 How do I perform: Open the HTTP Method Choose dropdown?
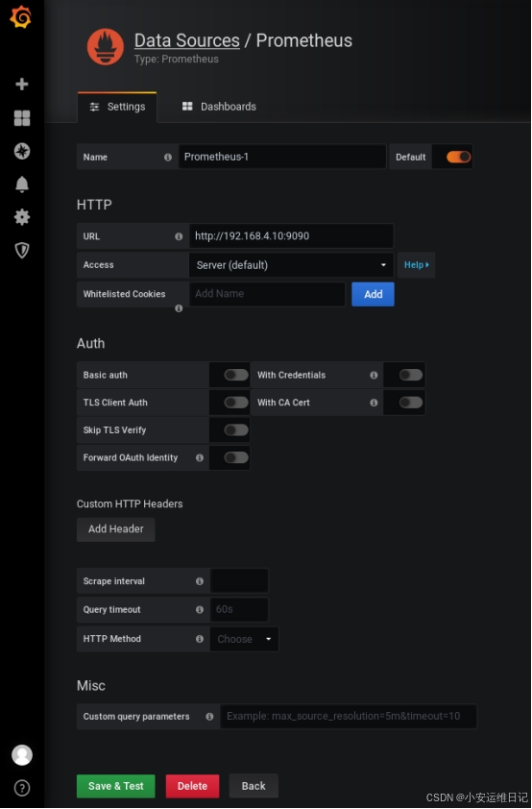coord(244,639)
